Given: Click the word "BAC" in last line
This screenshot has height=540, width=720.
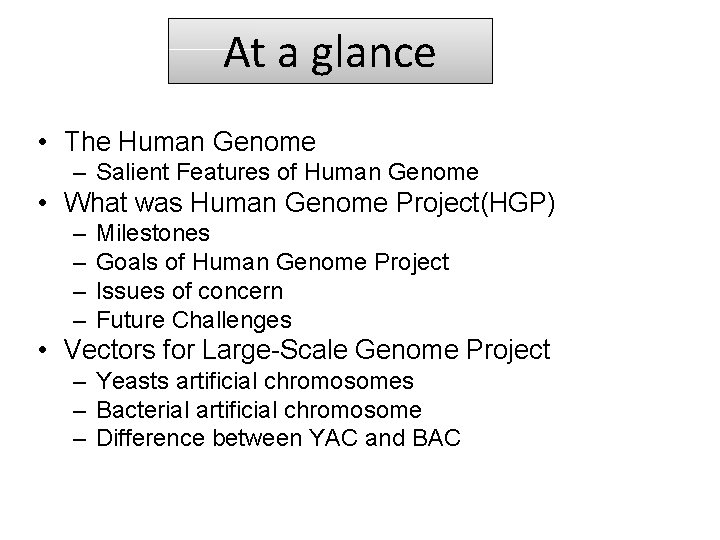Looking at the screenshot, I should [x=437, y=438].
